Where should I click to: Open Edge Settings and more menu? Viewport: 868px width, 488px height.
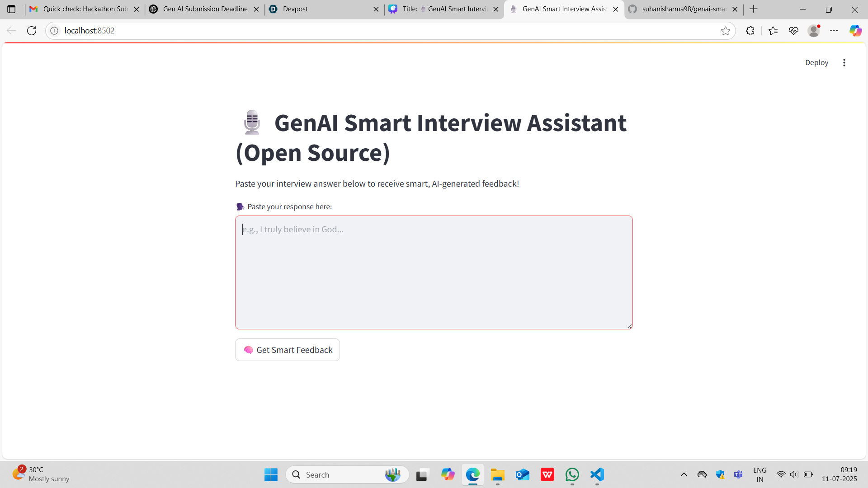(x=834, y=31)
